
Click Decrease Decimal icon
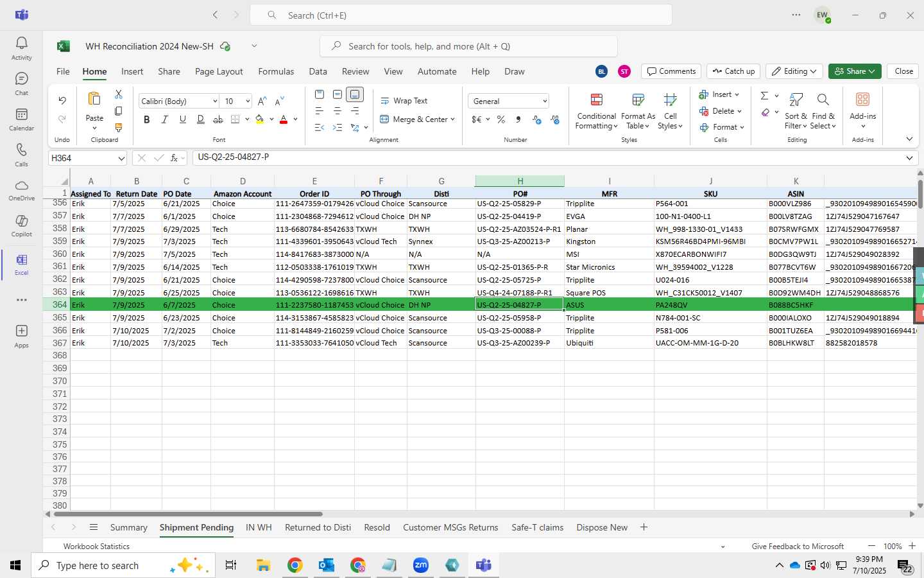click(555, 119)
